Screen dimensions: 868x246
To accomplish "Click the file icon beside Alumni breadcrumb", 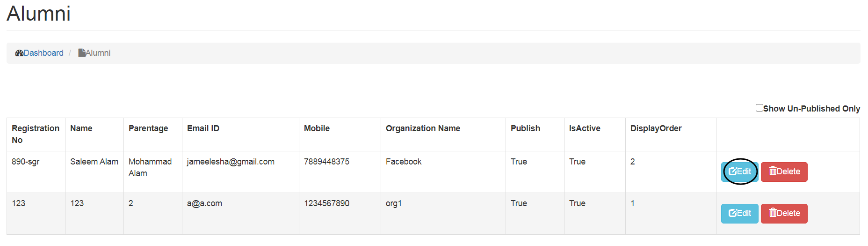I will [82, 53].
